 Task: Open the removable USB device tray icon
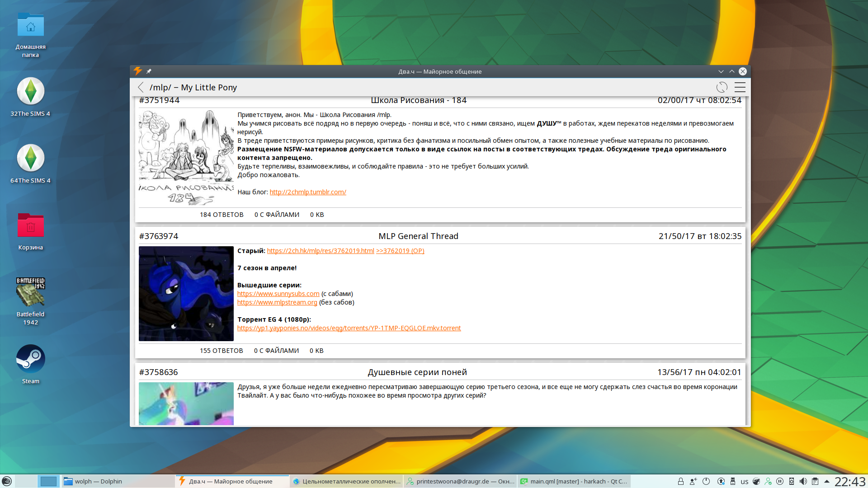[733, 481]
